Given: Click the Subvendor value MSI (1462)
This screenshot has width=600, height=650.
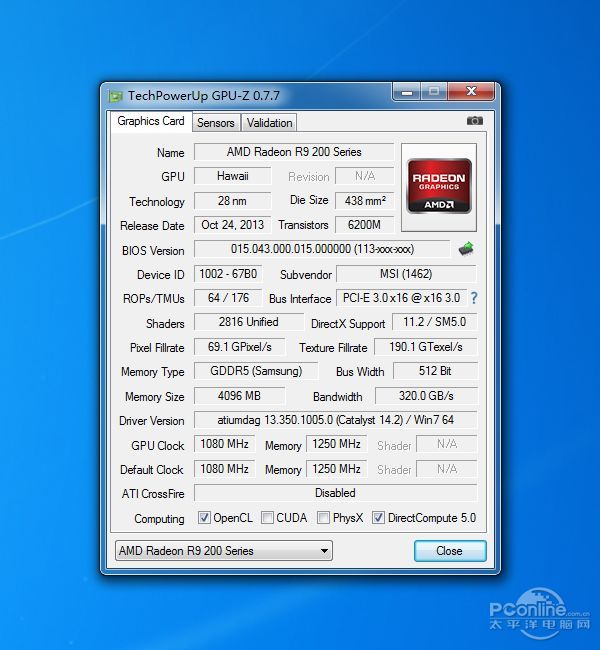Looking at the screenshot, I should 406,274.
